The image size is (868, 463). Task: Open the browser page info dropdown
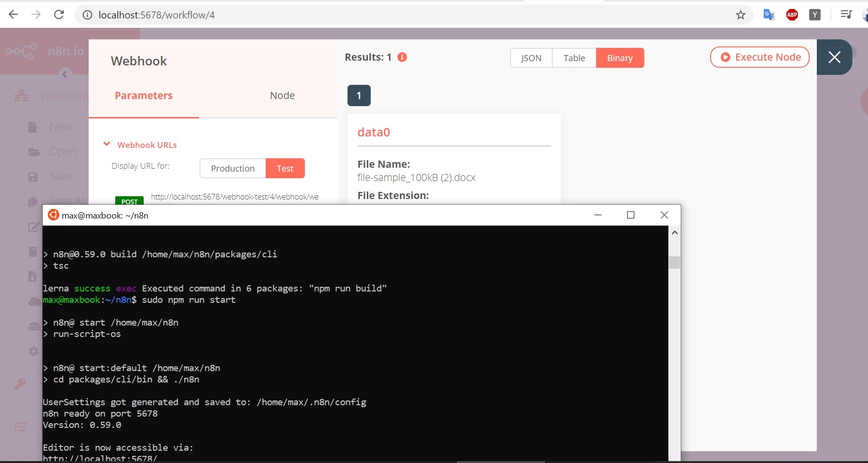click(x=87, y=15)
